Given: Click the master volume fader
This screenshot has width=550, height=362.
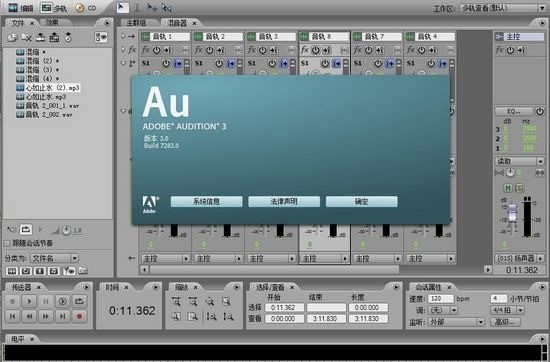Looking at the screenshot, I should (512, 213).
